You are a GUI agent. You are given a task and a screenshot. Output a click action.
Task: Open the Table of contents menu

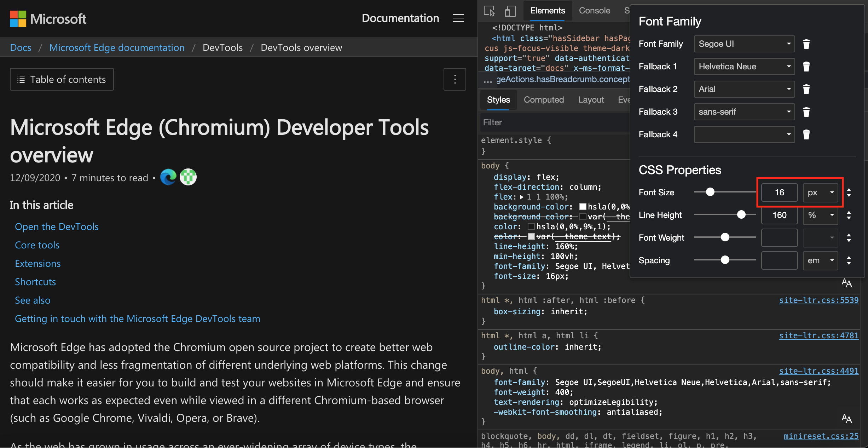click(62, 78)
